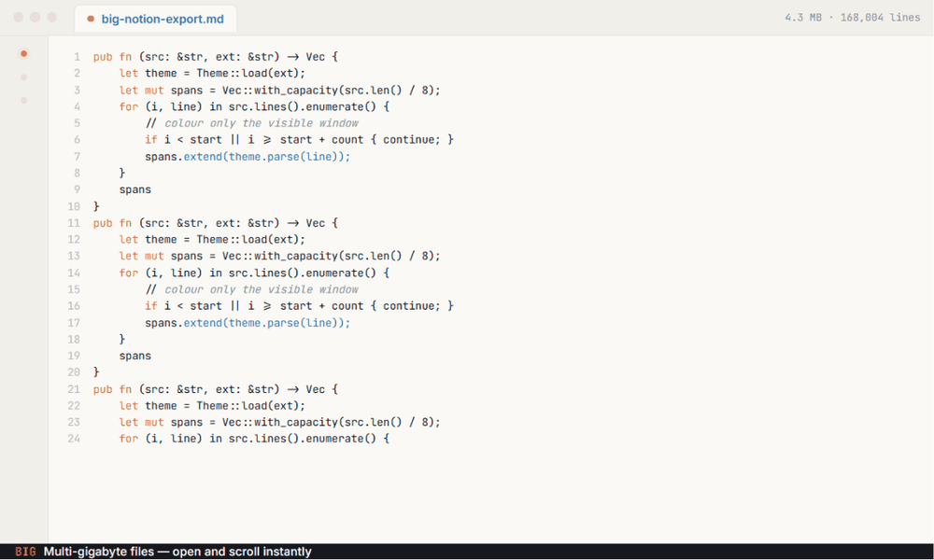Click the comment on line 15
This screenshot has width=934, height=560.
(252, 289)
